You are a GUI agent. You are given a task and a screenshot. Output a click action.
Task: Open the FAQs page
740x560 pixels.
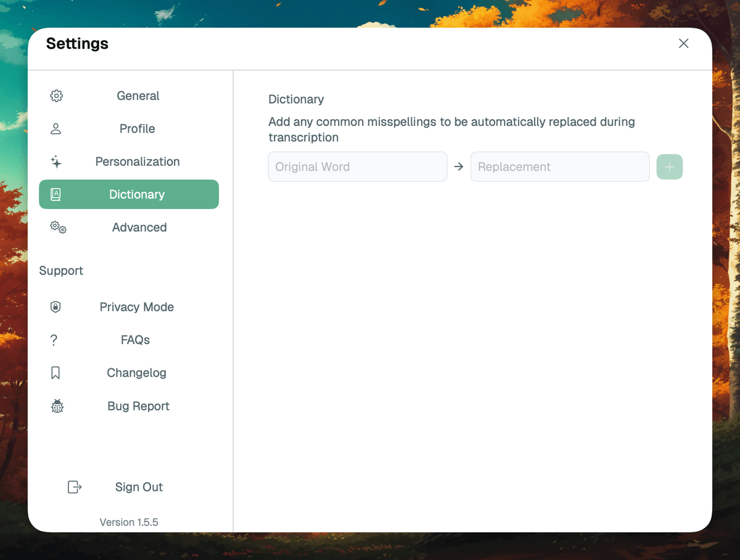pyautogui.click(x=129, y=340)
